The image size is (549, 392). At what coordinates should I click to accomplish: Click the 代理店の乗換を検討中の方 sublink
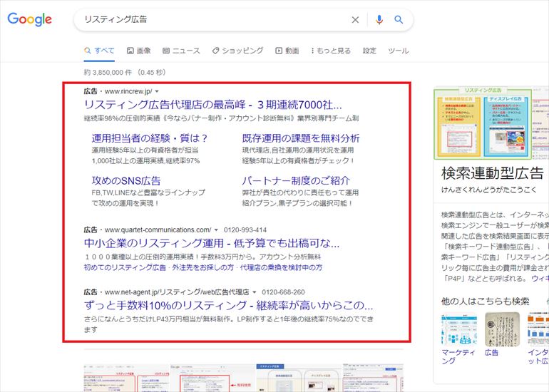(x=281, y=267)
